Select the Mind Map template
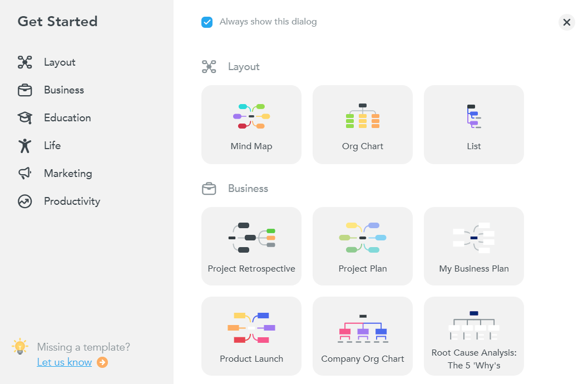Viewport: 588px width, 384px height. pyautogui.click(x=251, y=124)
